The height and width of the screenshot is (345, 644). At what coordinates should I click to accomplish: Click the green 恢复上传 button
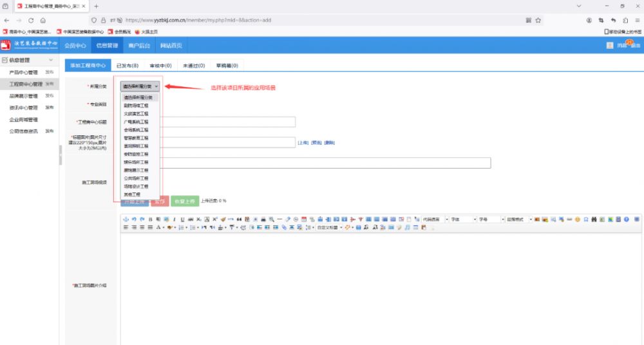185,201
